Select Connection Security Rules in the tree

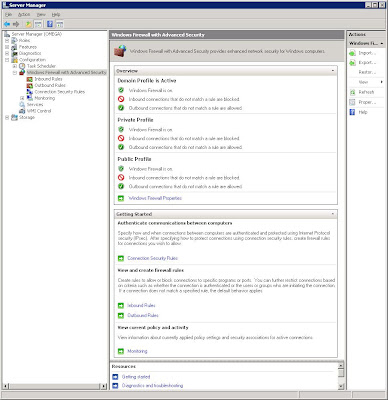pyautogui.click(x=60, y=92)
